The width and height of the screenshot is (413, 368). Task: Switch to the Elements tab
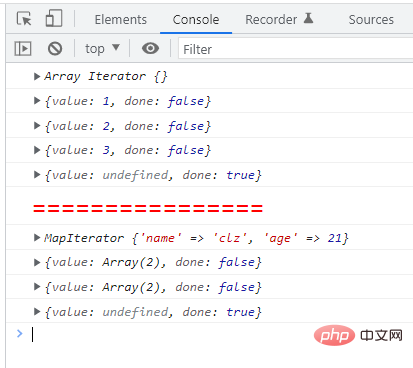click(x=121, y=19)
